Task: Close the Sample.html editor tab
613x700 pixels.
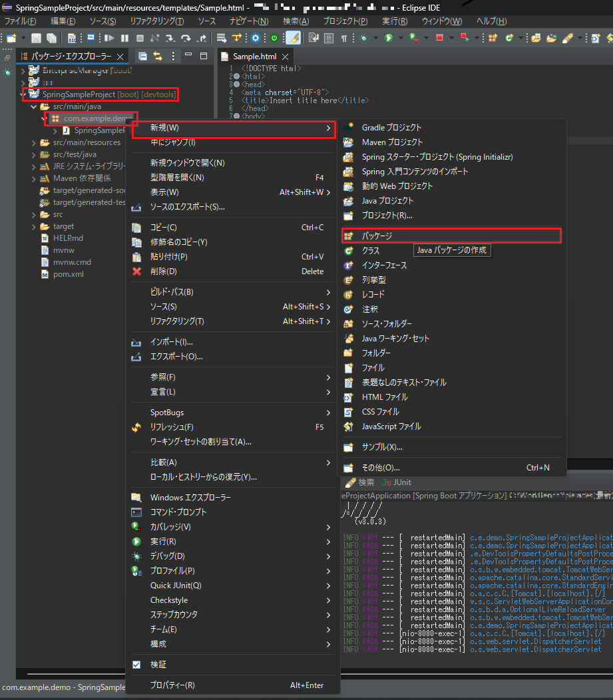Action: tap(286, 57)
